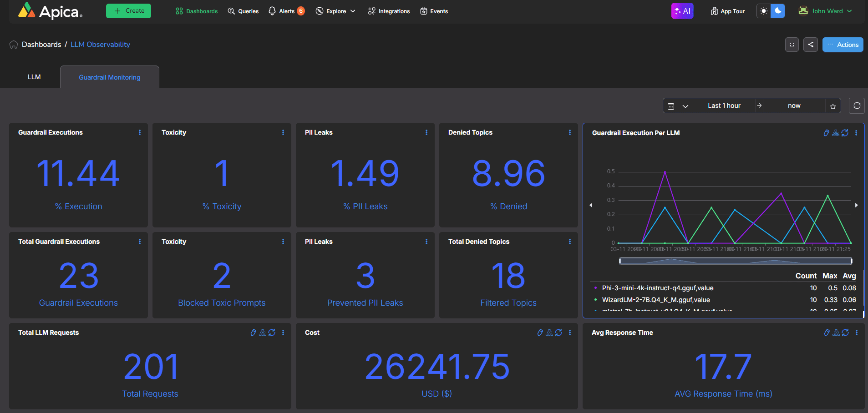Screen dimensions: 868x413
Task: Click the chart time-range zoom slider
Action: (736, 261)
